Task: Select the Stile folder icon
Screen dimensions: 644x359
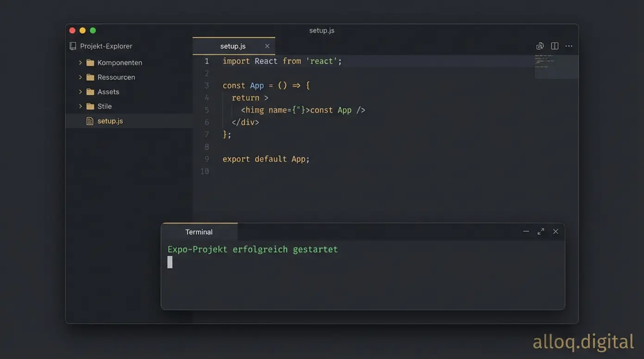Action: click(x=90, y=106)
